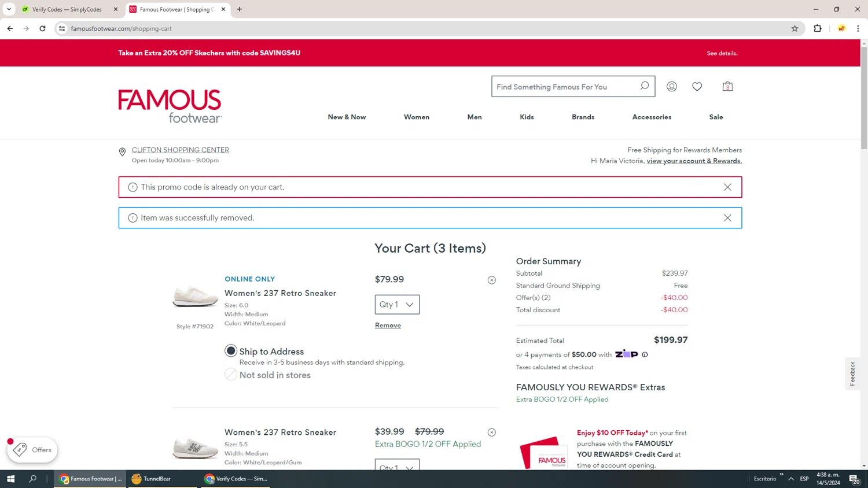Click the taskbar clock showing 4:38 a. m.
Screen dimensions: 868x488
pyautogui.click(x=828, y=479)
